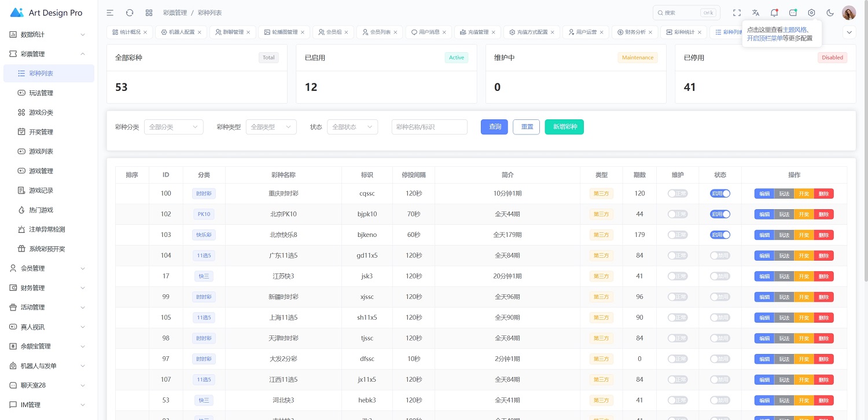Image resolution: width=868 pixels, height=420 pixels.
Task: Toggle the maintenance switch for 北京PK10
Action: click(678, 214)
